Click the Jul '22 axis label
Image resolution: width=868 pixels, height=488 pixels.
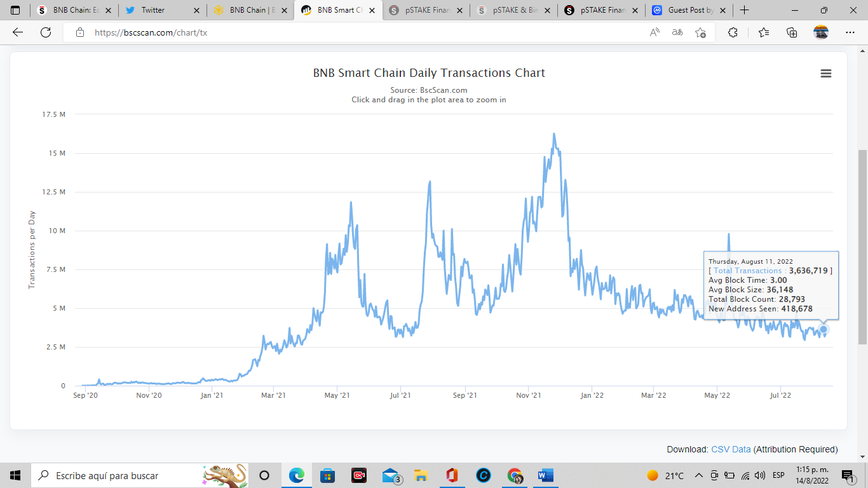point(780,395)
